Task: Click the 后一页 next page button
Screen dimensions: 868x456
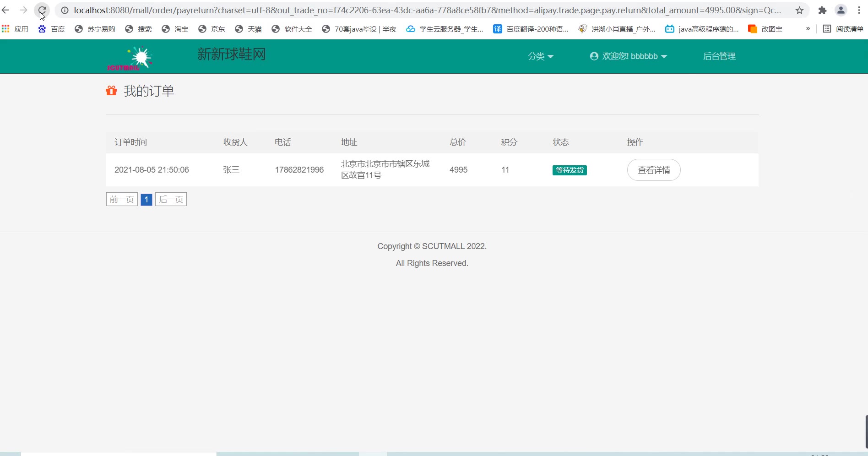Action: click(x=171, y=200)
